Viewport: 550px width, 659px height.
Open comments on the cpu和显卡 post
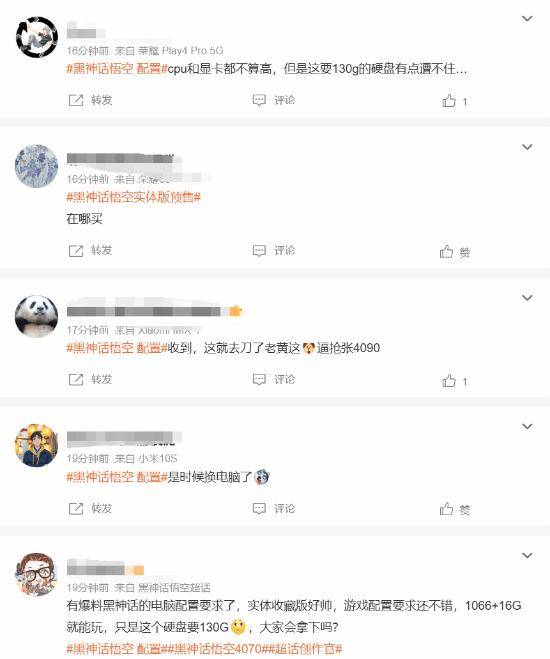click(x=274, y=100)
